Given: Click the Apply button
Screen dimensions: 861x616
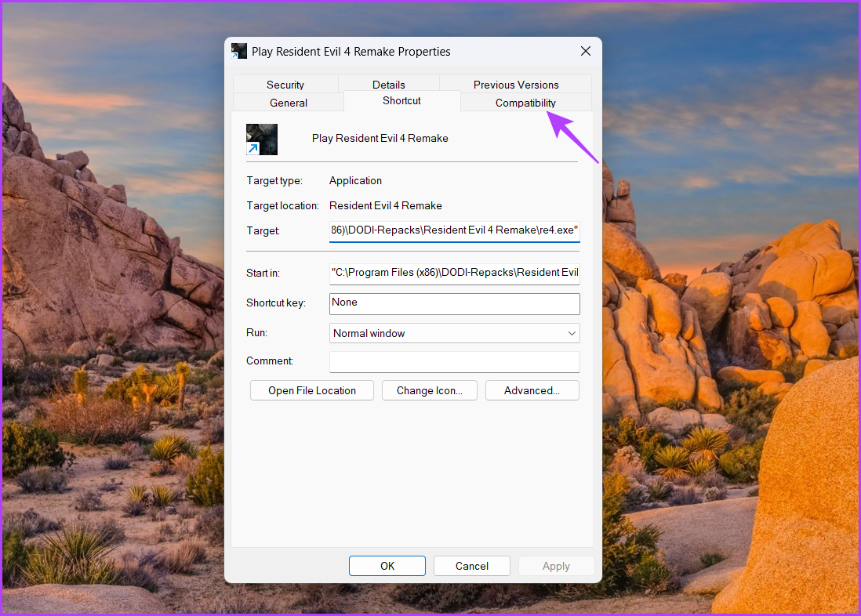Looking at the screenshot, I should click(556, 565).
